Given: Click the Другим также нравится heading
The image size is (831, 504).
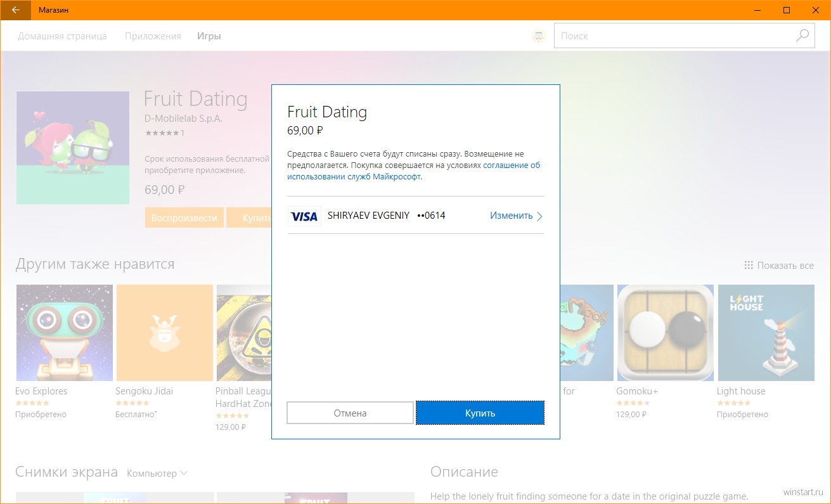Looking at the screenshot, I should [x=95, y=264].
